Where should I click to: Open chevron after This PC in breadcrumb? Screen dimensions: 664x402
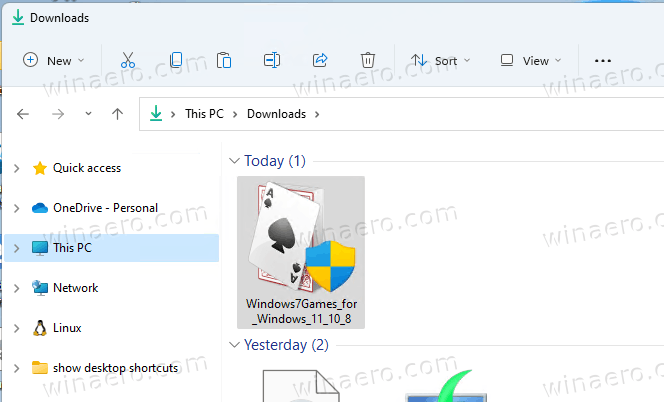point(235,114)
